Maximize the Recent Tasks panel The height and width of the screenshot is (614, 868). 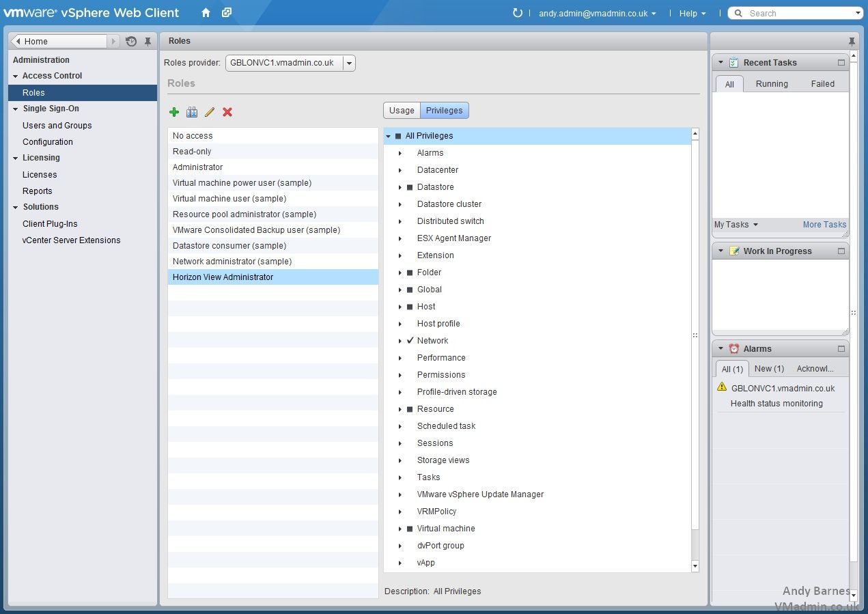click(x=841, y=63)
